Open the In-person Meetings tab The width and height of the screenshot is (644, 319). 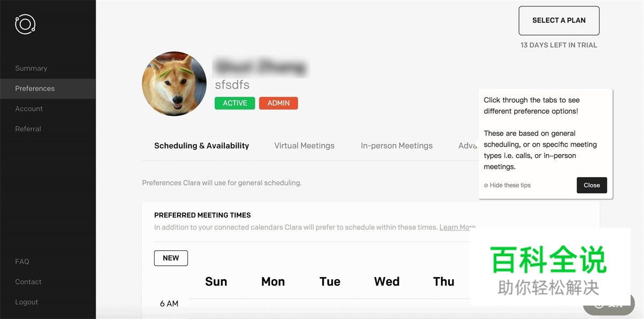coord(397,146)
